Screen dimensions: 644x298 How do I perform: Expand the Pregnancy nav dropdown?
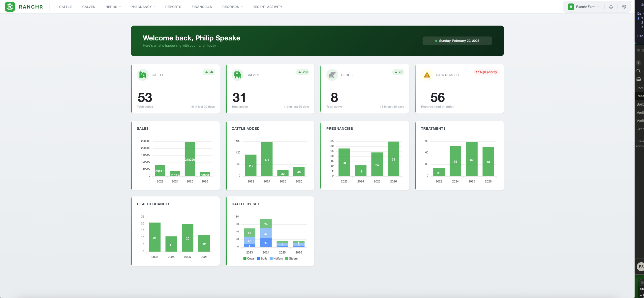tap(143, 7)
